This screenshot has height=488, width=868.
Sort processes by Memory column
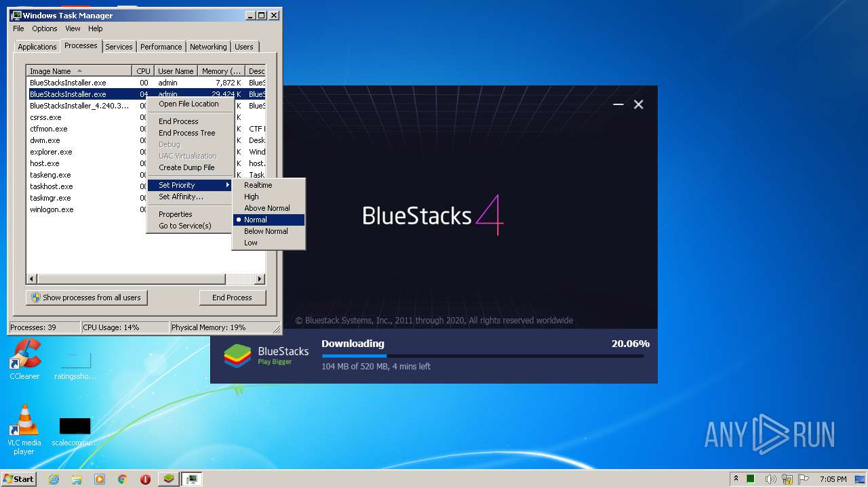point(221,71)
